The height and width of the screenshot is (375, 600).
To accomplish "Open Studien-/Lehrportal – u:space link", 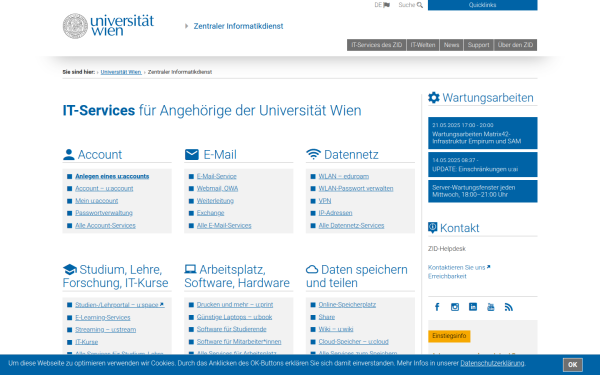I will (119, 305).
